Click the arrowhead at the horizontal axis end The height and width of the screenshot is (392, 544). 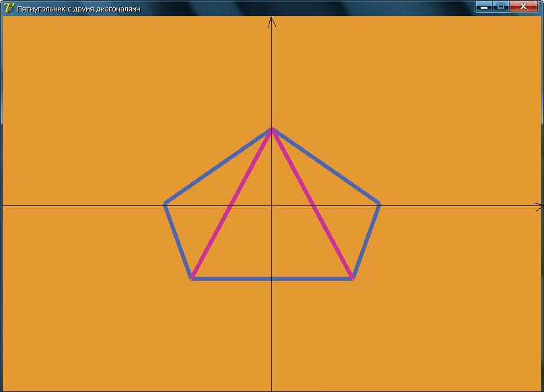coord(539,207)
